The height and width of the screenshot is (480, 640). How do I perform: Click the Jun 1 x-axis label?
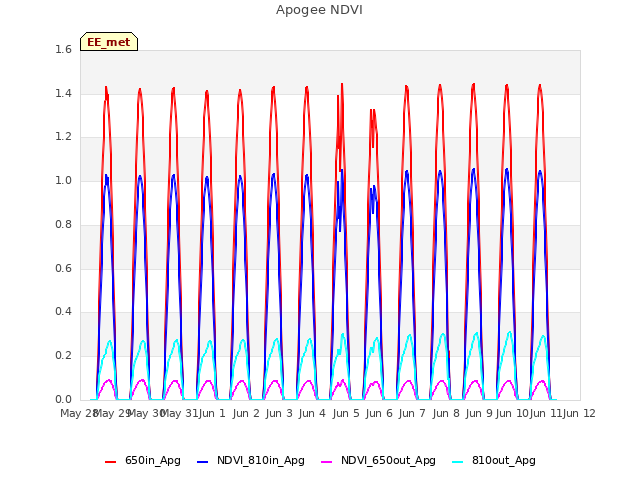coord(212,413)
